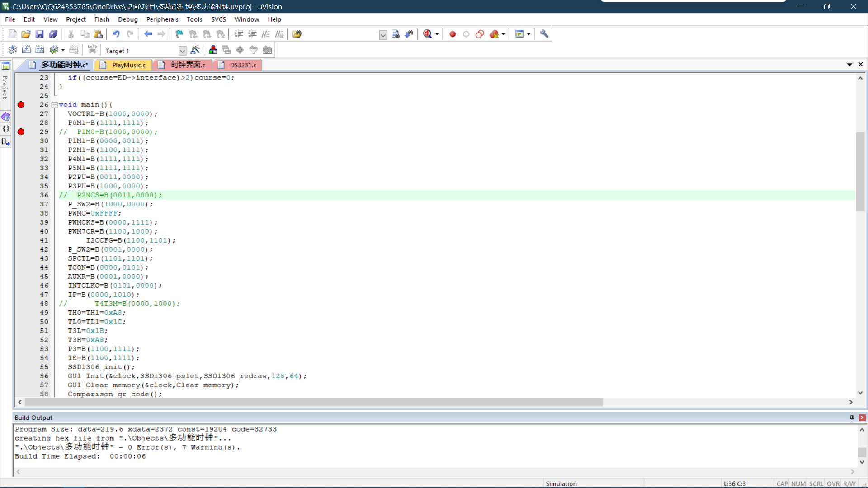Open the Configuration wrench icon
868x488 pixels.
click(544, 34)
